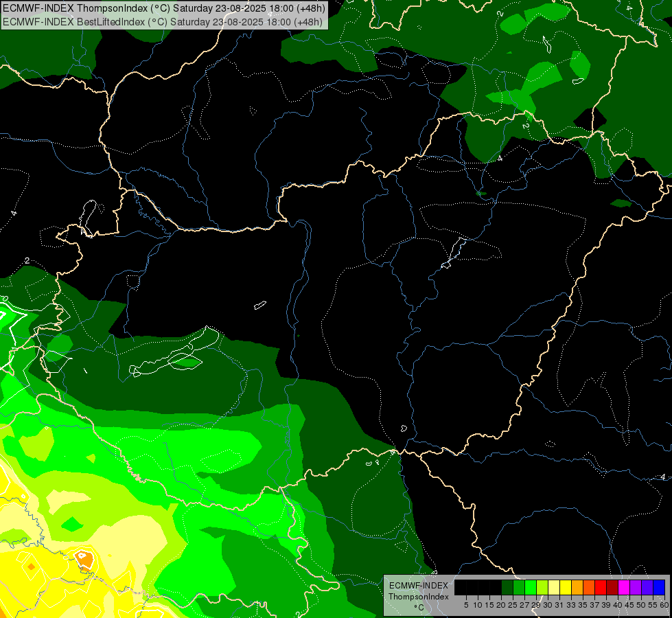
Task: Select the bright red 37–39 legend swatch
Action: point(601,587)
